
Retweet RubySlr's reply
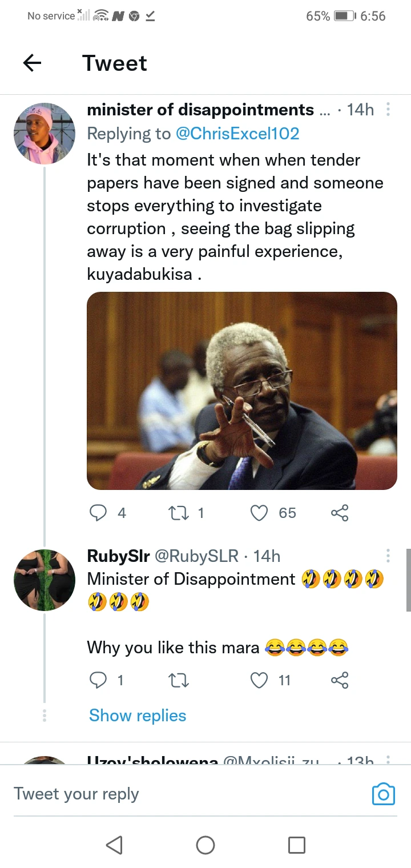point(179,680)
